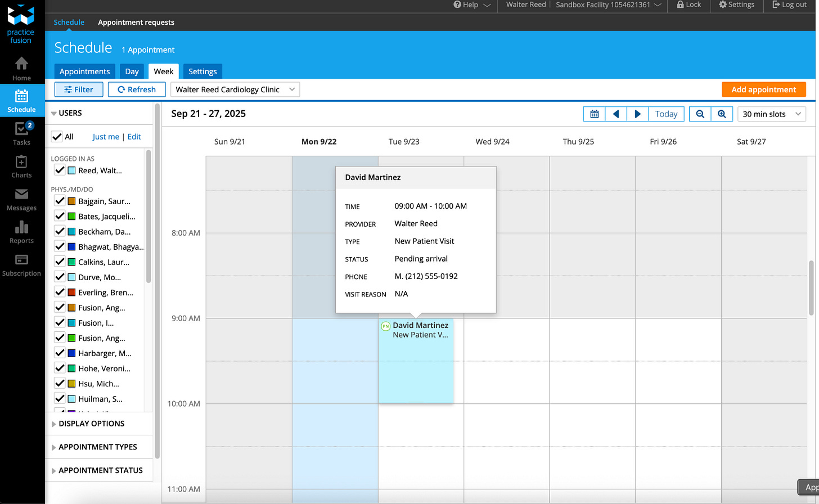
Task: Open schedule Settings tab
Action: tap(202, 71)
